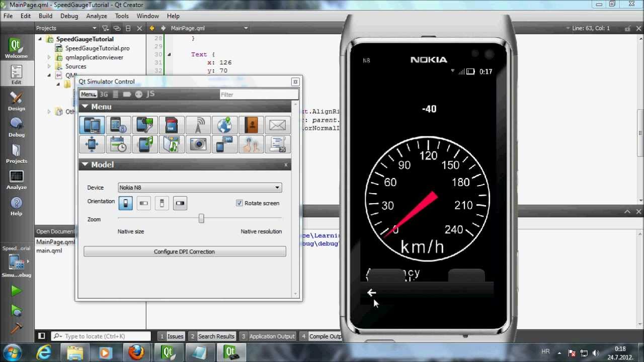
Task: Open the NFC simulator icon
Action: [224, 144]
